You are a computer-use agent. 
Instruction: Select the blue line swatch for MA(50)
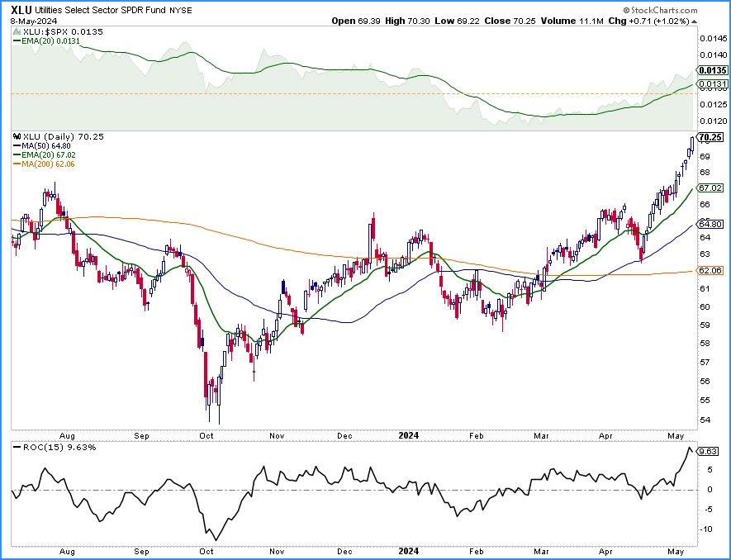[x=17, y=146]
